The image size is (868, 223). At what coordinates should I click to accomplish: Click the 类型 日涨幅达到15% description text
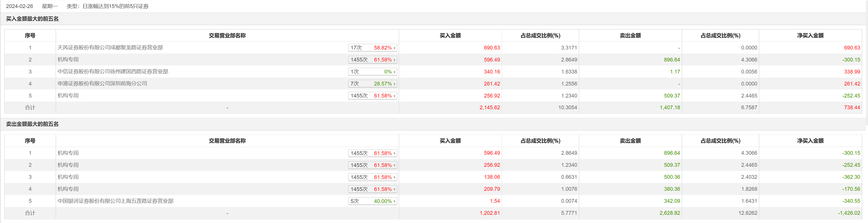pyautogui.click(x=107, y=6)
